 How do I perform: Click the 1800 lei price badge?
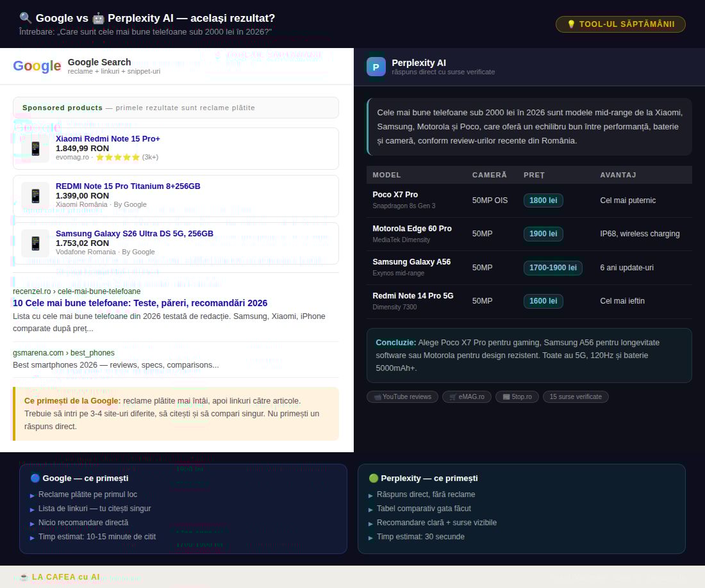tap(543, 200)
